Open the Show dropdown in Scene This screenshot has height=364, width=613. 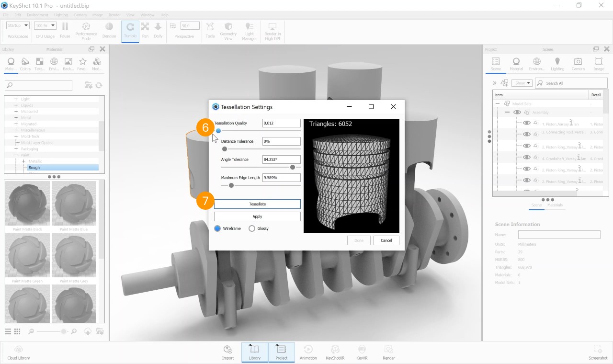[522, 83]
